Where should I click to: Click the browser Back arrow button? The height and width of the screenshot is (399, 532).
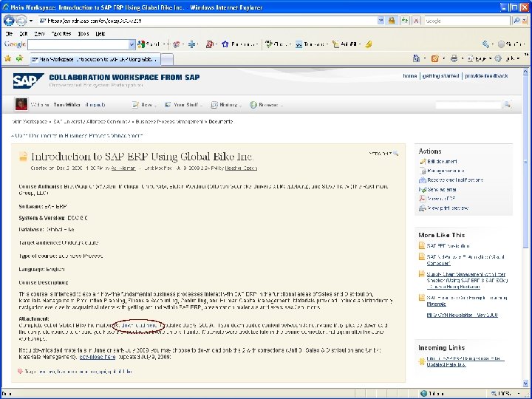click(8, 21)
